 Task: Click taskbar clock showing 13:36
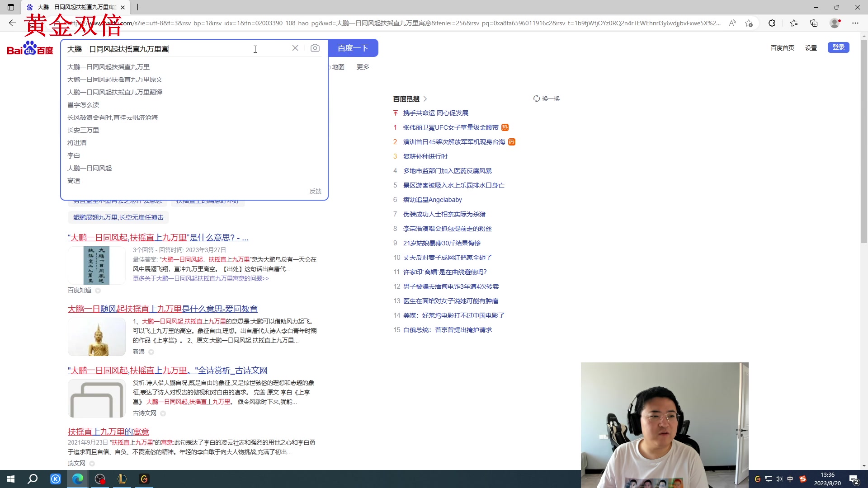(827, 479)
